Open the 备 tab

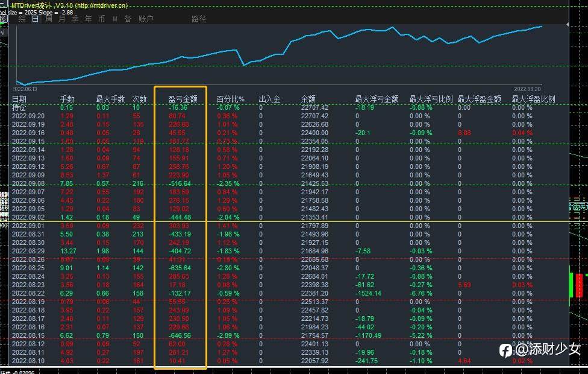coord(128,19)
